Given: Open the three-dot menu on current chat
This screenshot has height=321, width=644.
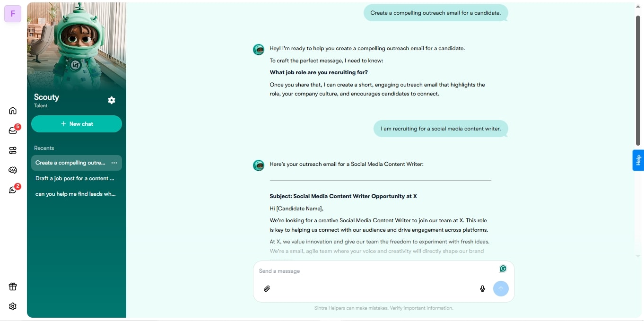Looking at the screenshot, I should (x=114, y=163).
